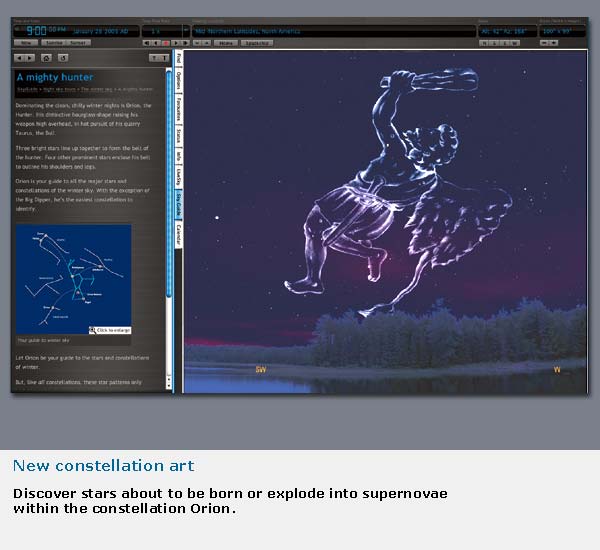Step time forward one step

[x=185, y=43]
